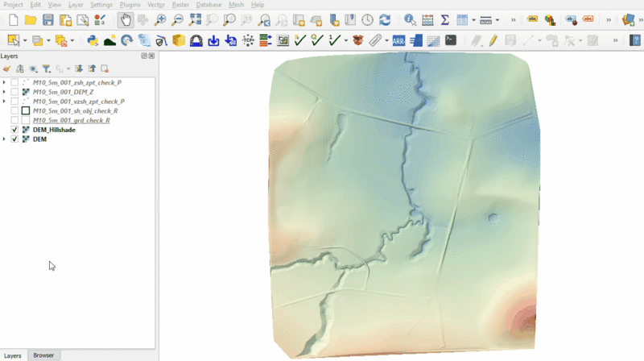Open the Raster menu
The height and width of the screenshot is (361, 644).
point(180,5)
